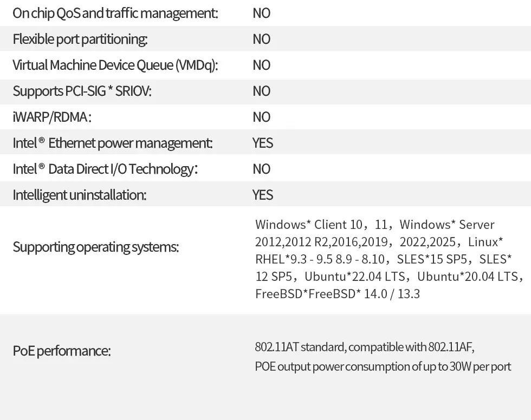The height and width of the screenshot is (420, 531).
Task: Select the Flexible port partitioning label
Action: point(80,39)
